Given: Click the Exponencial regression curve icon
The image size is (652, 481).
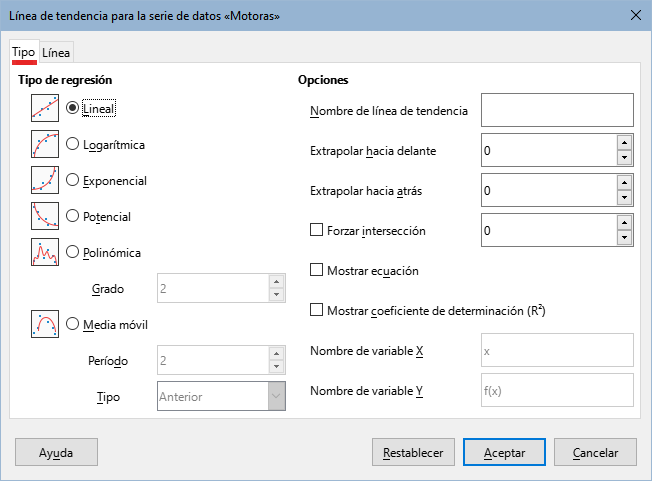Looking at the screenshot, I should pos(45,181).
